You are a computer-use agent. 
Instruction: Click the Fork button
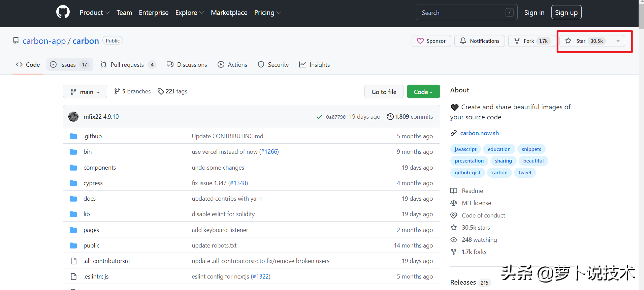532,41
